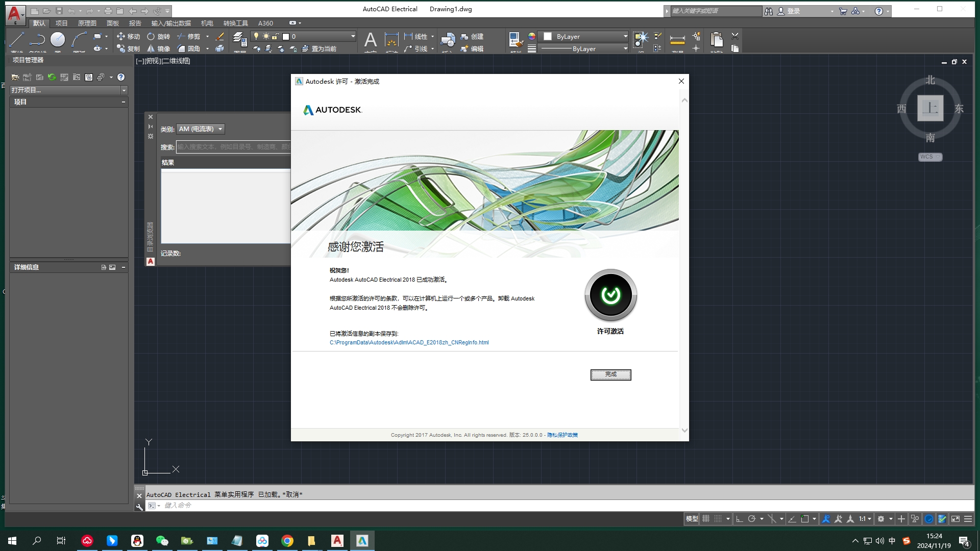Click the refresh icon in Project Manager
Viewport: 980px width, 551px height.
coord(52,77)
